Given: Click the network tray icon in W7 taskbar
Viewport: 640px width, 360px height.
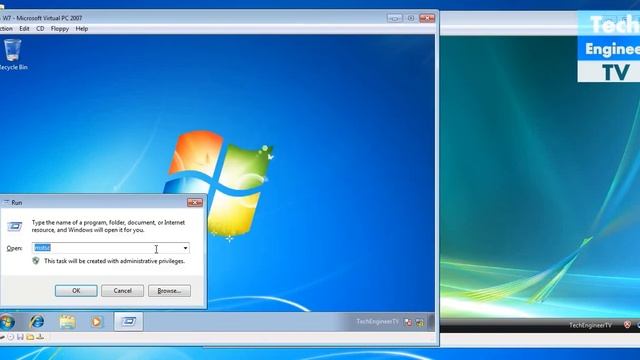Looking at the screenshot, I should tap(420, 322).
